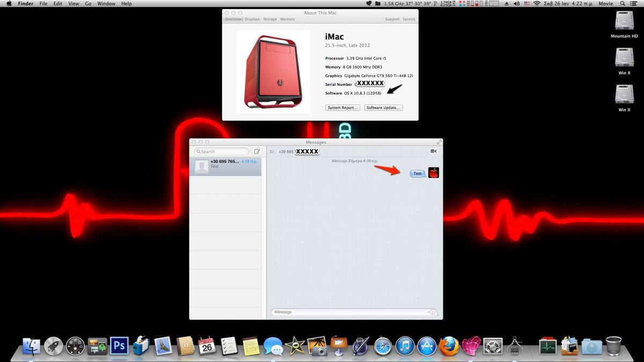Click the red apple avatar in Messages
The image size is (644, 362).
[434, 173]
